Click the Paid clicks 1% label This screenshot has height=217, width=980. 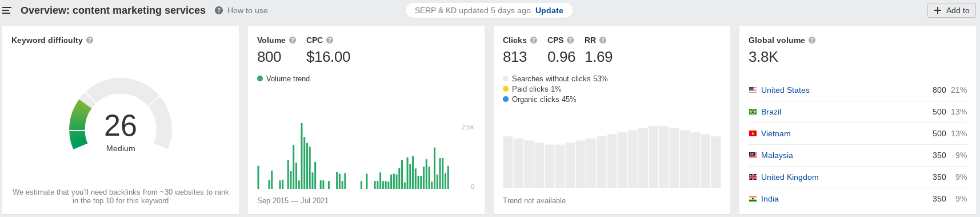(537, 89)
